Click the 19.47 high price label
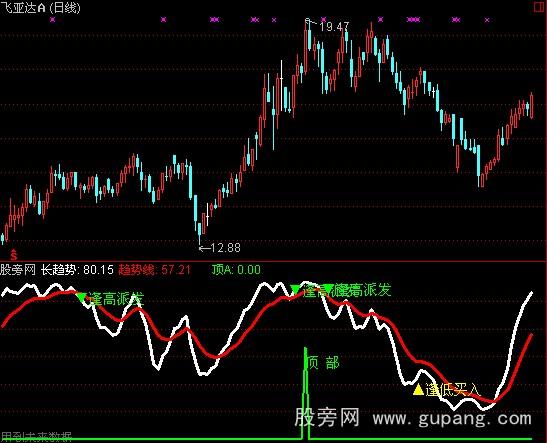547x443 pixels. [334, 27]
